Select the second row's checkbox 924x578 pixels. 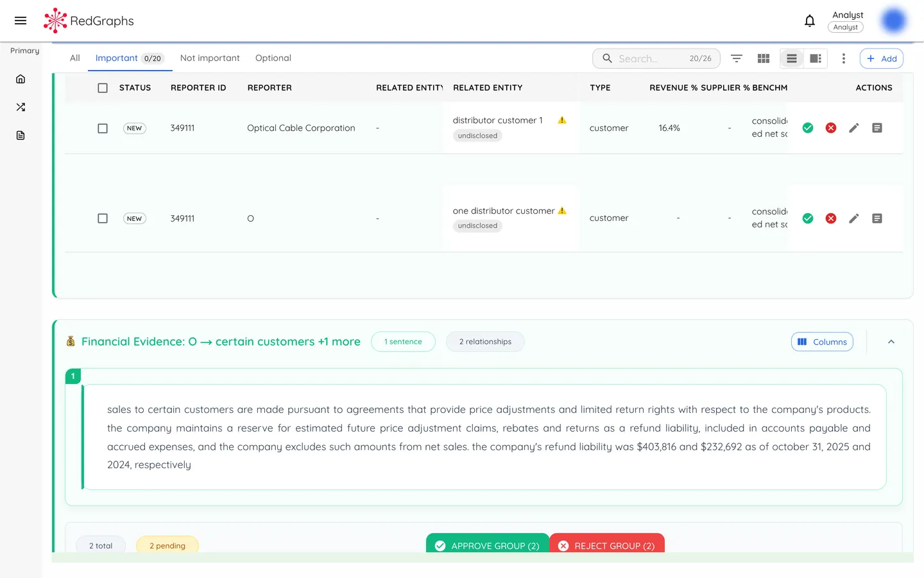103,218
